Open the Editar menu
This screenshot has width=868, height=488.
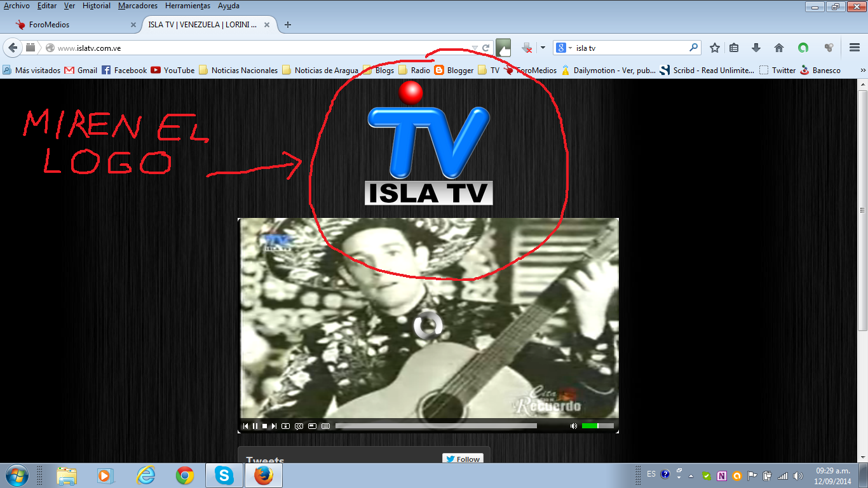(x=47, y=6)
